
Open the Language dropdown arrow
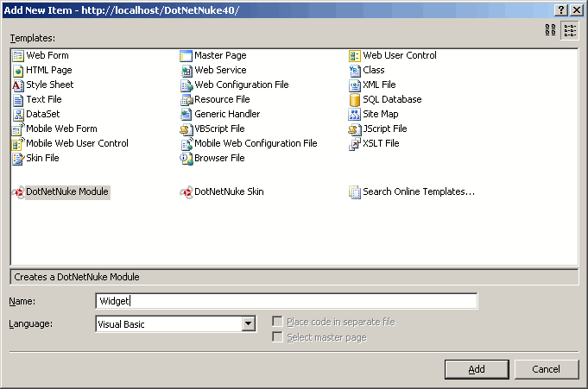tap(248, 323)
